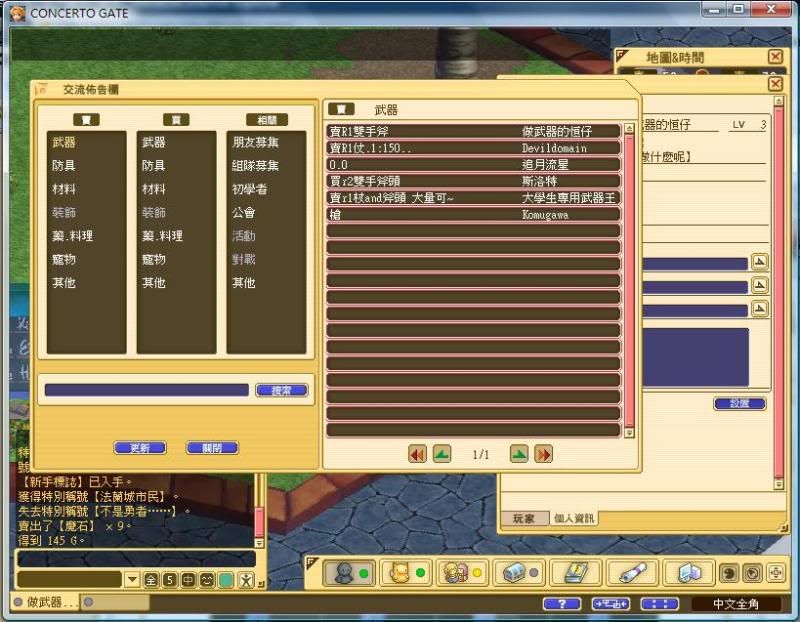Open the character status icon in bottom toolbar

[346, 573]
